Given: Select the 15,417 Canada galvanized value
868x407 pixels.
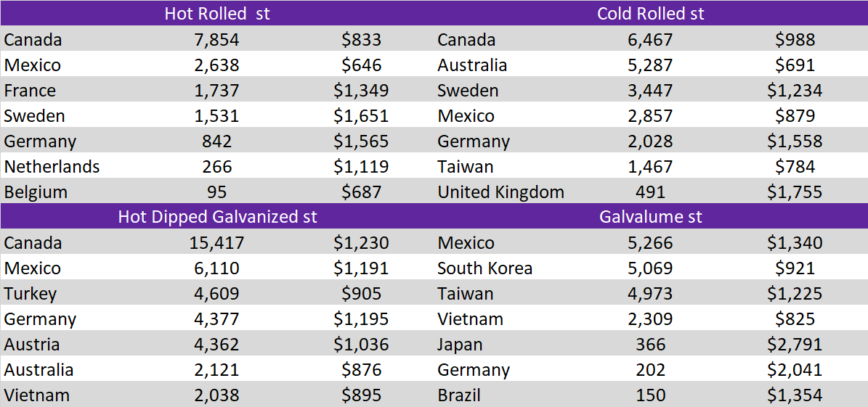Looking at the screenshot, I should (217, 243).
